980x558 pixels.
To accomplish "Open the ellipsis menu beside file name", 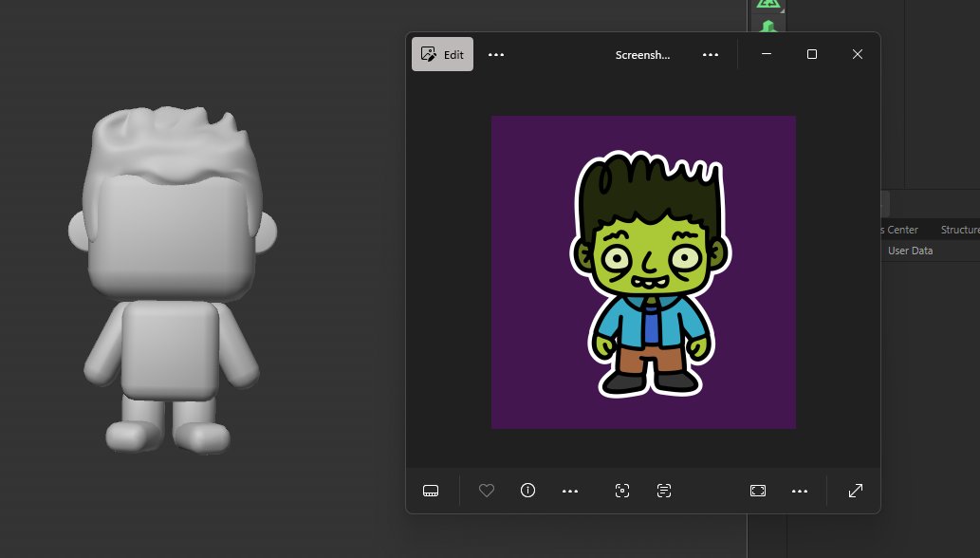I will [x=711, y=55].
